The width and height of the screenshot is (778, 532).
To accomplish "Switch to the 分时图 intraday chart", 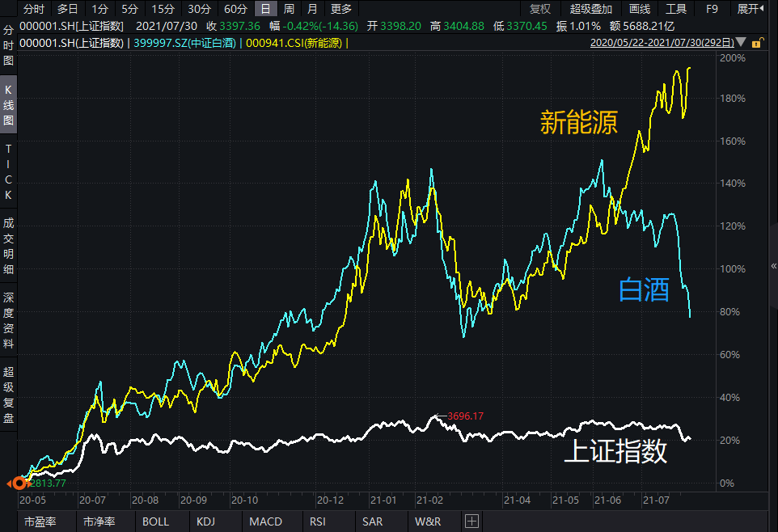I will point(8,44).
